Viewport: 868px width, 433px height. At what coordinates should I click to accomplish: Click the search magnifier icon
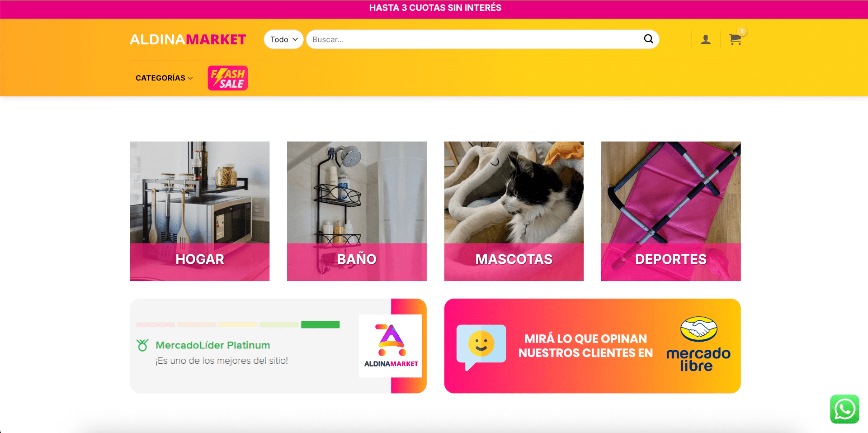point(648,39)
